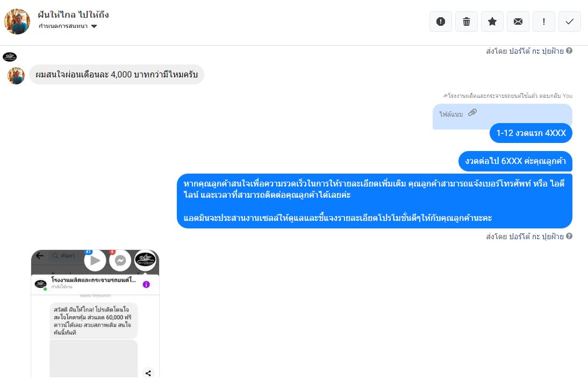Click the customer avatar beside incoming message

tap(16, 76)
